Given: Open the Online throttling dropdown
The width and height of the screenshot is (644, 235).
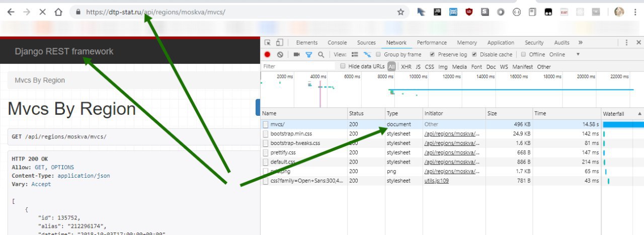Looking at the screenshot, I should point(564,54).
